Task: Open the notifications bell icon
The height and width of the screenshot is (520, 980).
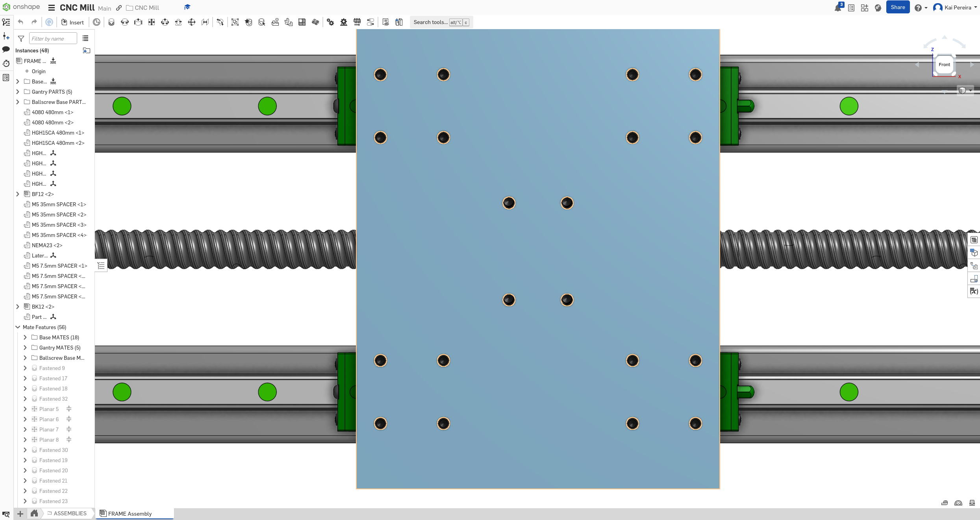Action: click(837, 8)
